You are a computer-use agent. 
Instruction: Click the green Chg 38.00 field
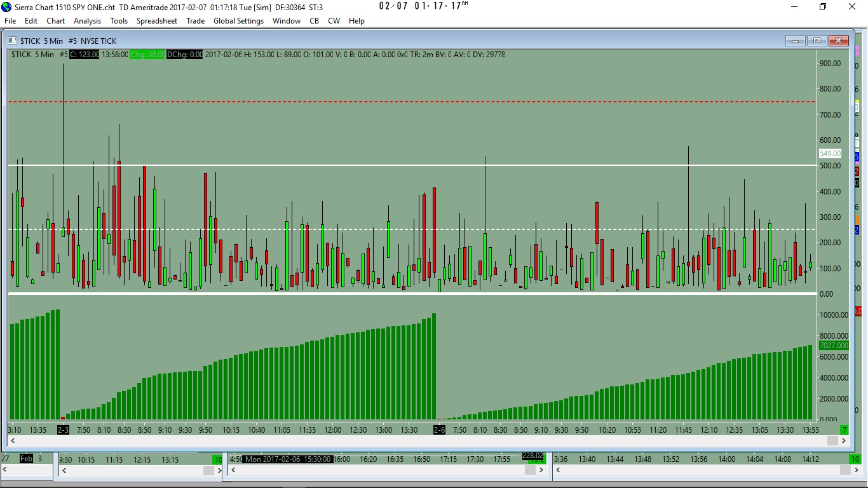pyautogui.click(x=147, y=55)
